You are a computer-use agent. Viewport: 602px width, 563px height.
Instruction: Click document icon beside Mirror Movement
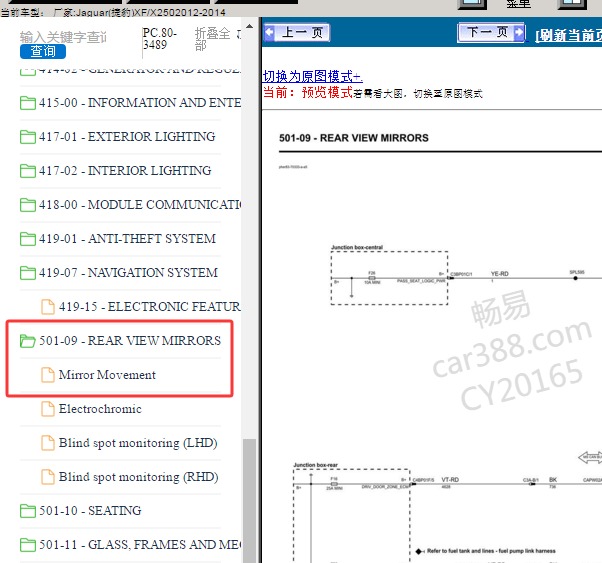pyautogui.click(x=48, y=375)
